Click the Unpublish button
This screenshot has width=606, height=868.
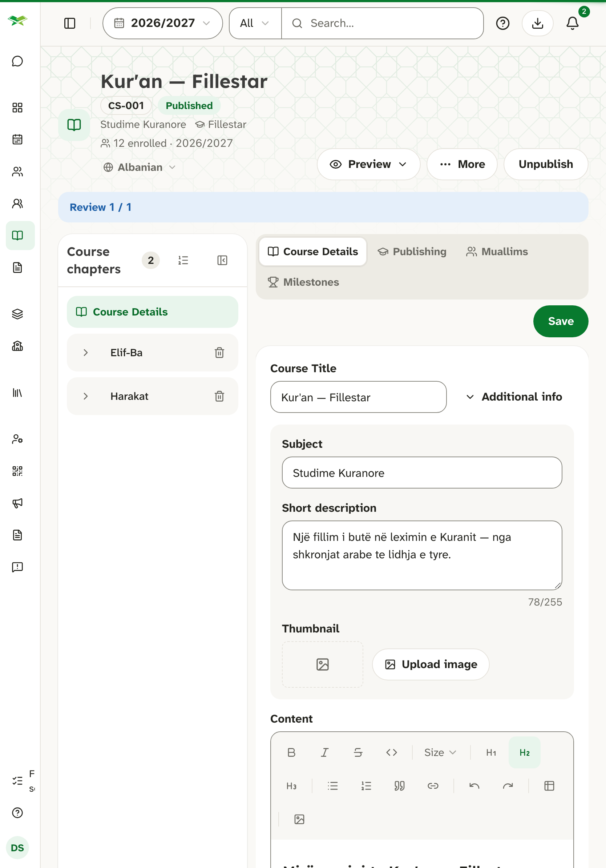pyautogui.click(x=546, y=164)
